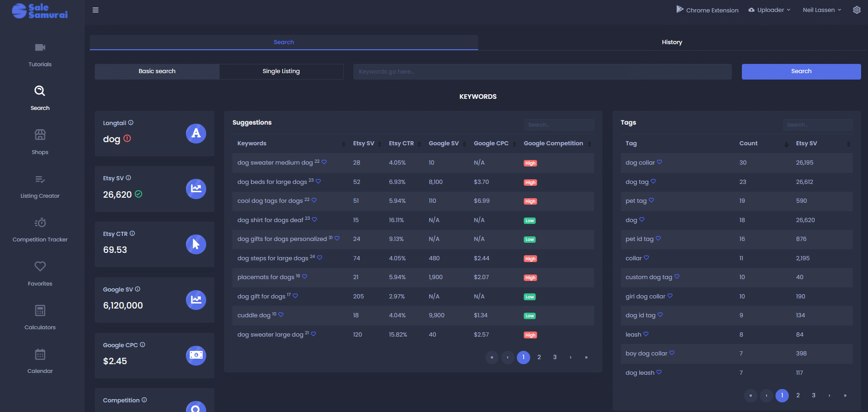Click the Etsy CTR info icon

pyautogui.click(x=132, y=234)
